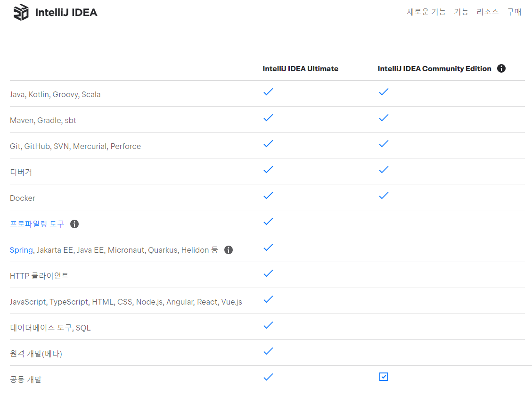
Task: Select the IntelliJ IDEA Ultimate column header
Action: (x=300, y=68)
